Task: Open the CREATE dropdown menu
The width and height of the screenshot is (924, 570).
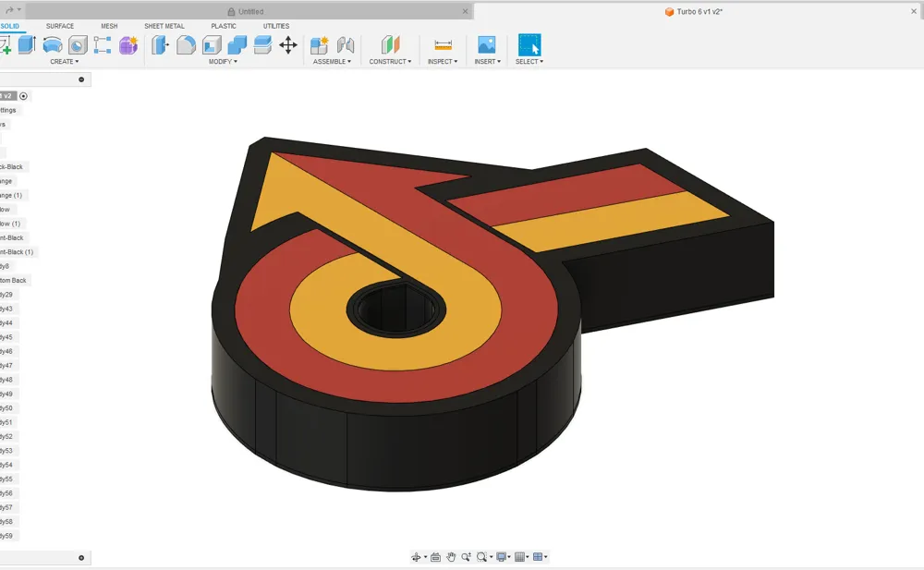Action: [64, 61]
